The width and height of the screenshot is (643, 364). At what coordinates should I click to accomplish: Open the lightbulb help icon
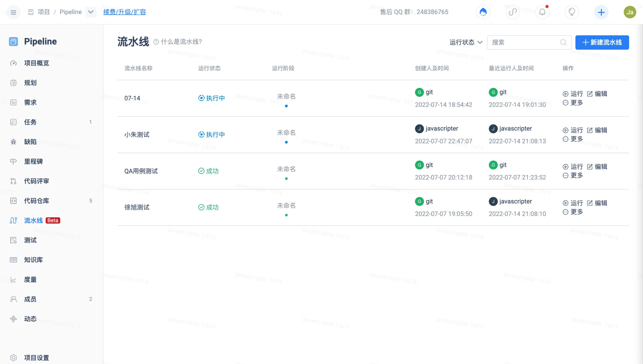pos(571,12)
